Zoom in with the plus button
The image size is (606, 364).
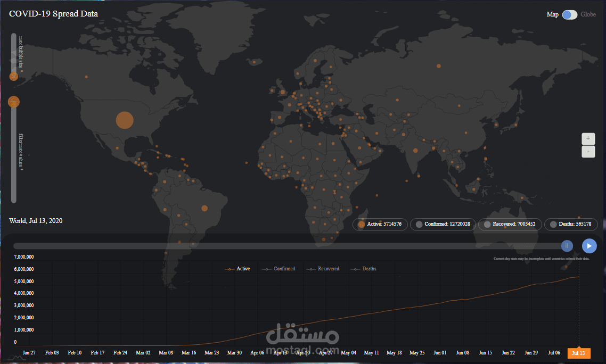[x=588, y=138]
